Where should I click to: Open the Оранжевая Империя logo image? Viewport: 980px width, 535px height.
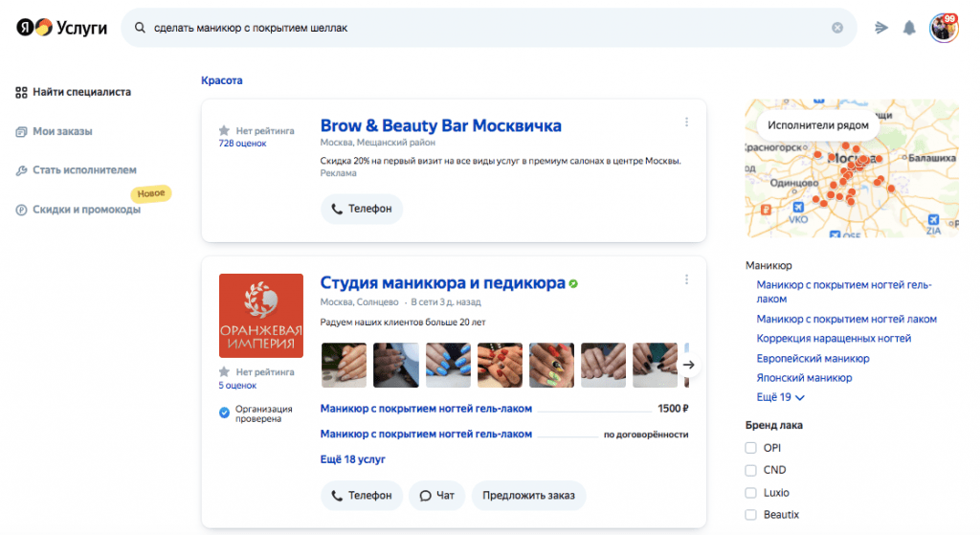click(x=261, y=316)
